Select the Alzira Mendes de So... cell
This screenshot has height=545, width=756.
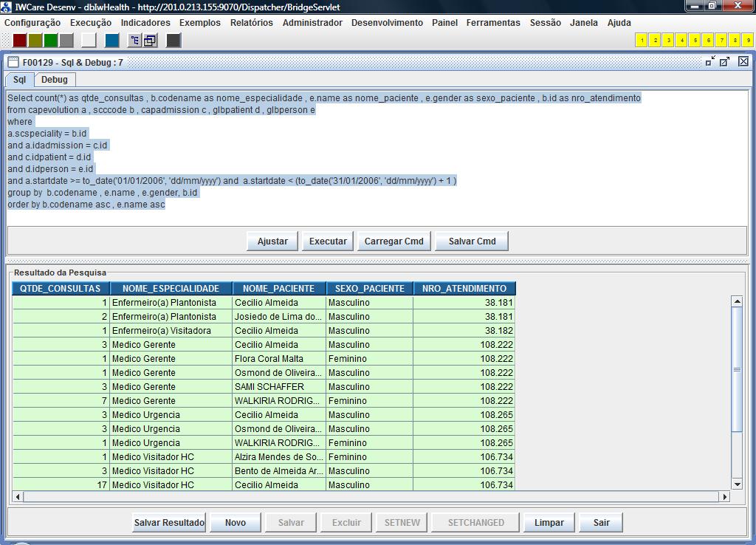coord(279,456)
